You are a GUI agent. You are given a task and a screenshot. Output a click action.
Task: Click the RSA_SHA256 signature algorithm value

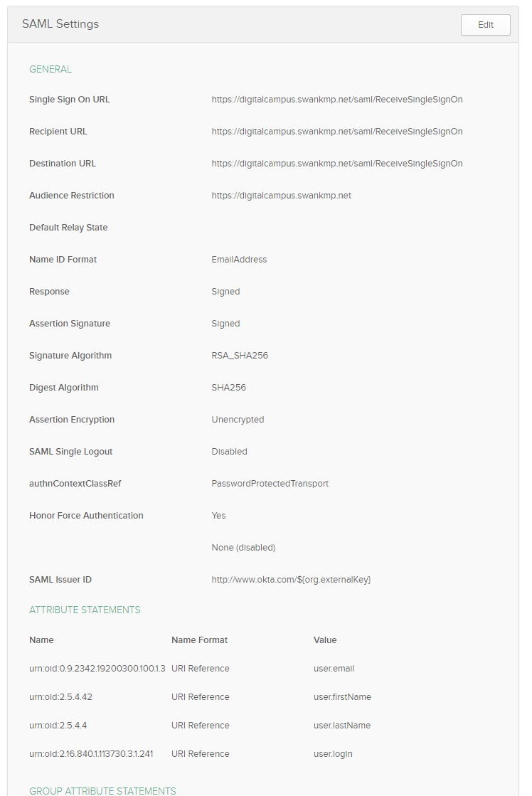pos(240,356)
